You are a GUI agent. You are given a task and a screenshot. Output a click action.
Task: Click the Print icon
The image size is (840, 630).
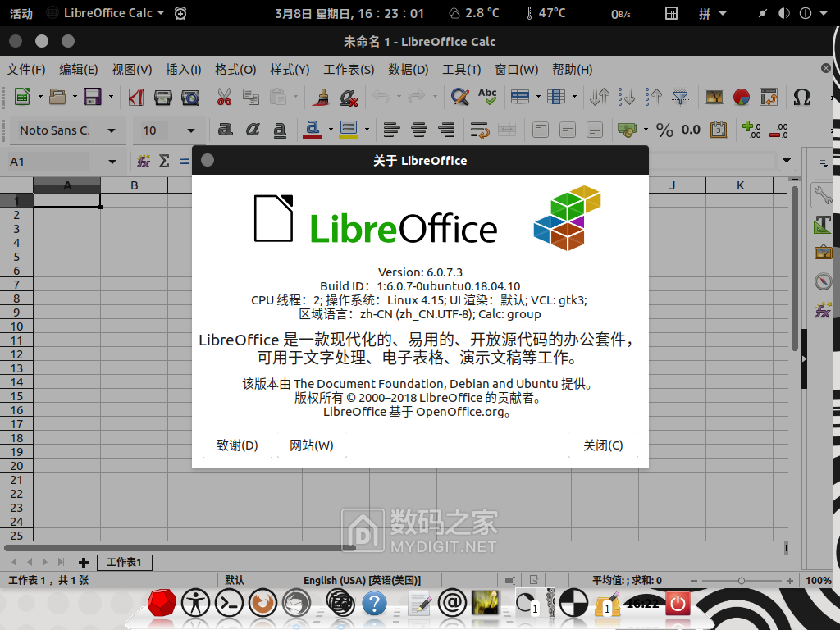pos(163,97)
